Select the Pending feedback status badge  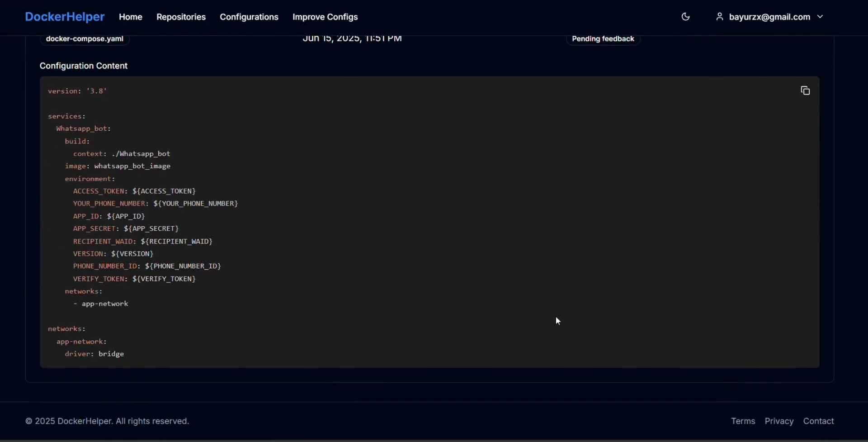(x=603, y=39)
